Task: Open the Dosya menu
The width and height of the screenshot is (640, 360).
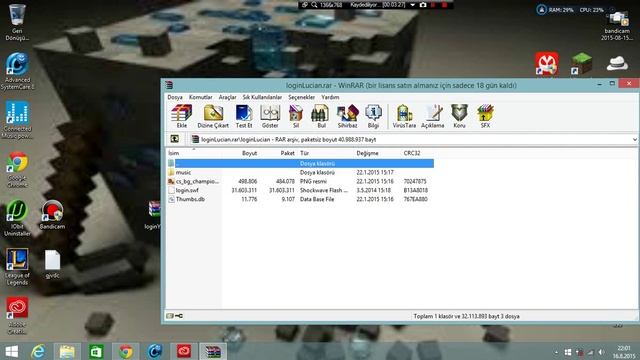Action: tap(175, 97)
